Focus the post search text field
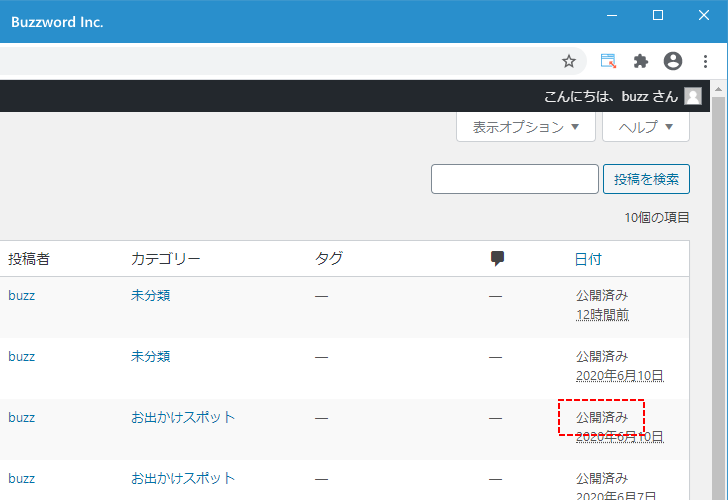The height and width of the screenshot is (500, 728). pos(514,179)
